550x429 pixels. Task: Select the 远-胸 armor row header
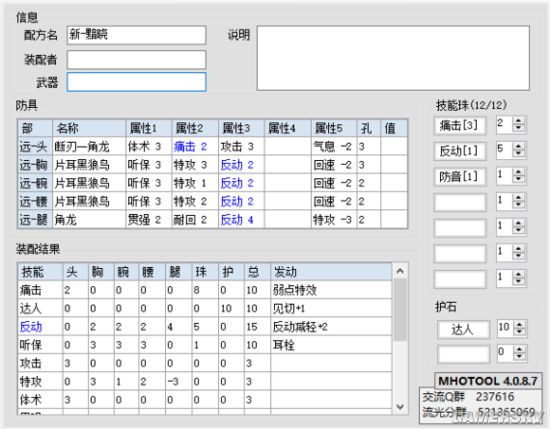click(35, 165)
